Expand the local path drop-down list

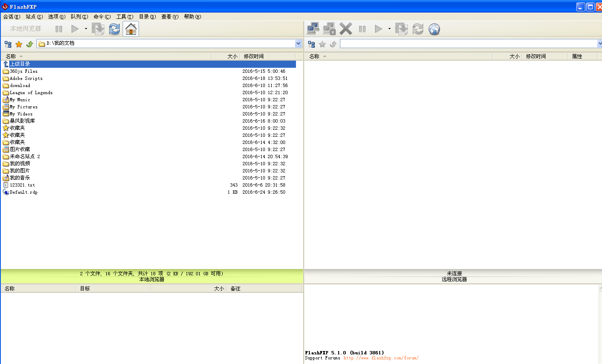tap(298, 43)
